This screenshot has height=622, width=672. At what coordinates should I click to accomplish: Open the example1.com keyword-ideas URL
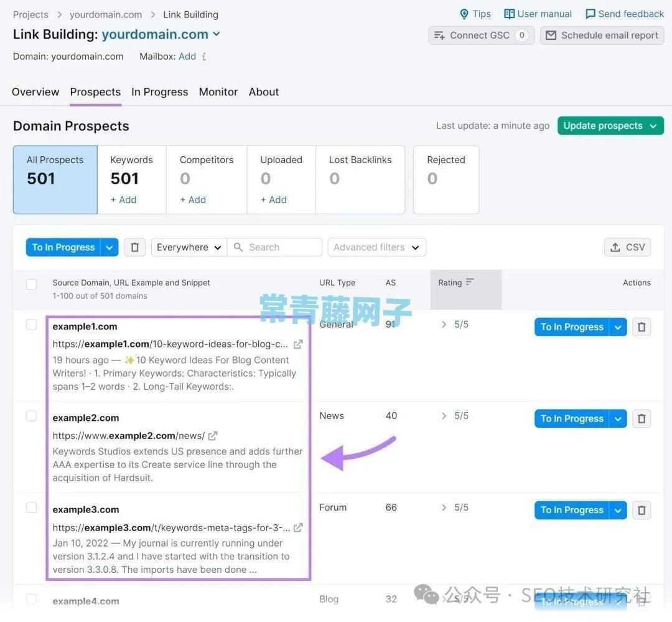[x=170, y=344]
